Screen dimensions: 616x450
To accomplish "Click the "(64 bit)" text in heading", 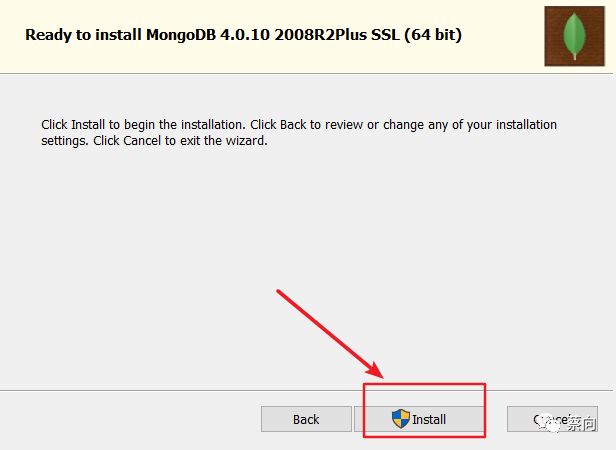I will pyautogui.click(x=433, y=35).
